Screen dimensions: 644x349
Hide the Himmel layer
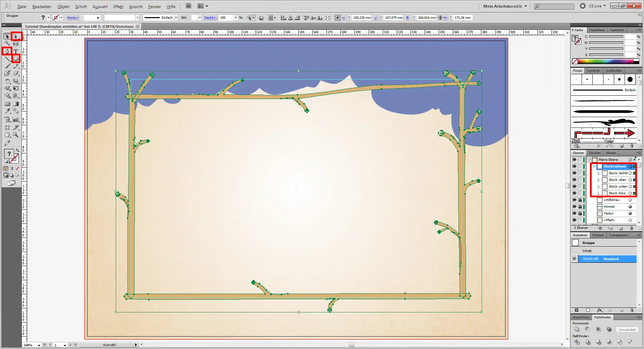pos(574,207)
